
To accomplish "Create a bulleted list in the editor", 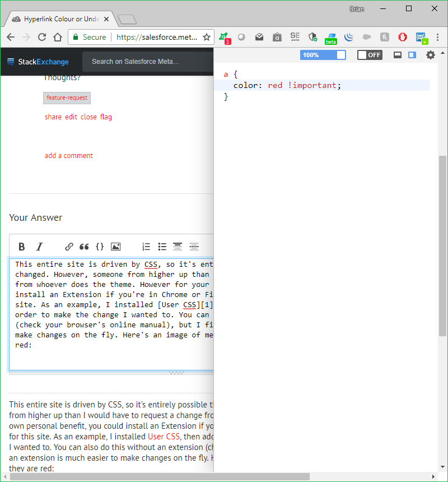I will [162, 247].
